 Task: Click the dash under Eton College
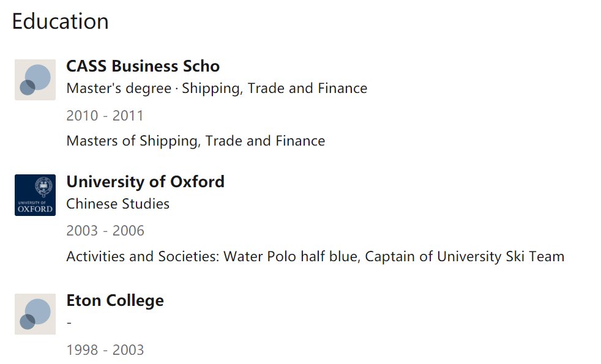pos(69,323)
